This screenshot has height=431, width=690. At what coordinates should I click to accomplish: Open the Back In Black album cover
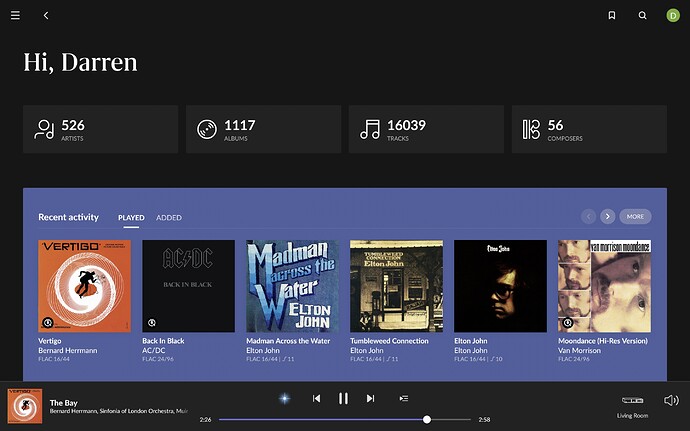click(188, 286)
